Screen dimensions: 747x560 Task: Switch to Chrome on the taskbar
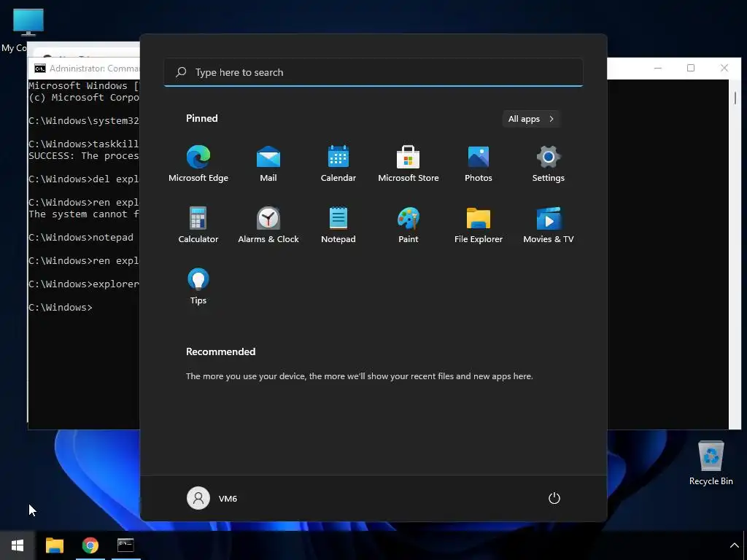[x=90, y=545]
